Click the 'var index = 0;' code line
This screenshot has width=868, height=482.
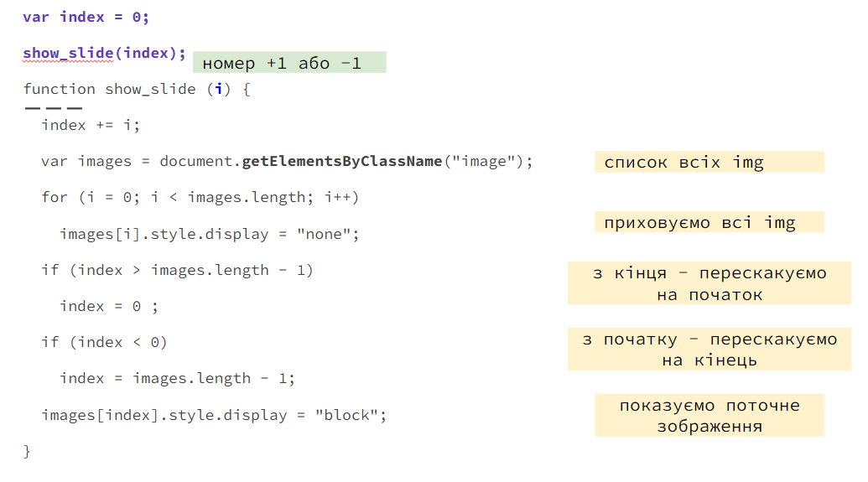(86, 17)
